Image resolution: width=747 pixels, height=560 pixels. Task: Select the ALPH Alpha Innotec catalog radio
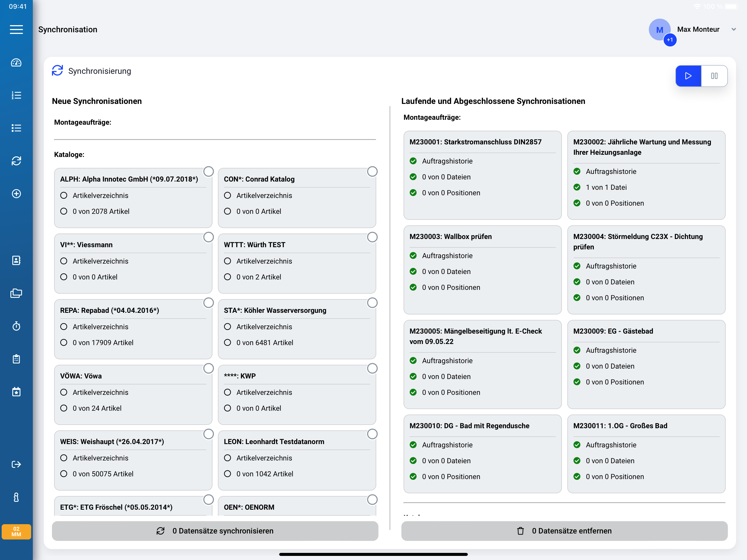[x=208, y=171]
